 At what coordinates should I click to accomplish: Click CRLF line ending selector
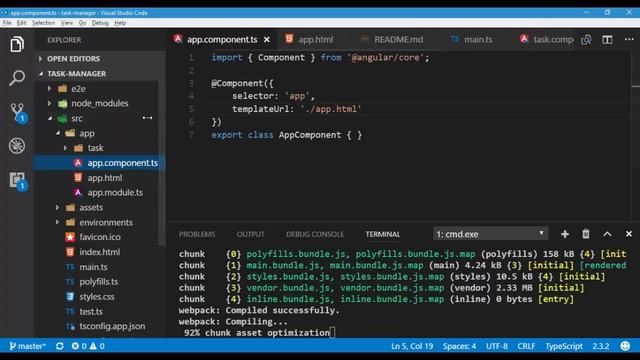tap(526, 346)
